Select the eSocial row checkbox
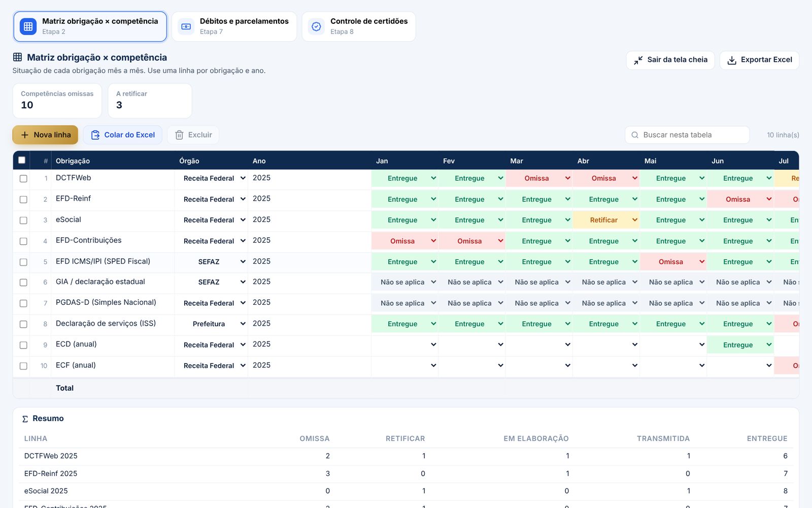812x508 pixels. click(x=23, y=220)
